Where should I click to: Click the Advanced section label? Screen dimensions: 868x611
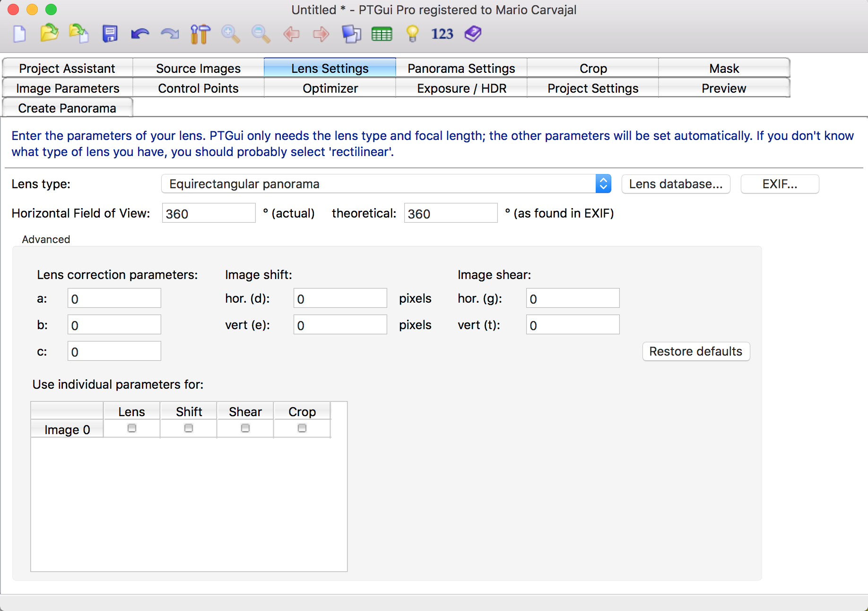46,239
